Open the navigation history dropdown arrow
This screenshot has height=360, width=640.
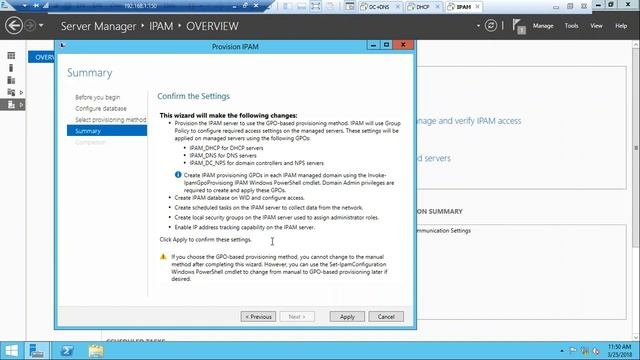coord(41,26)
